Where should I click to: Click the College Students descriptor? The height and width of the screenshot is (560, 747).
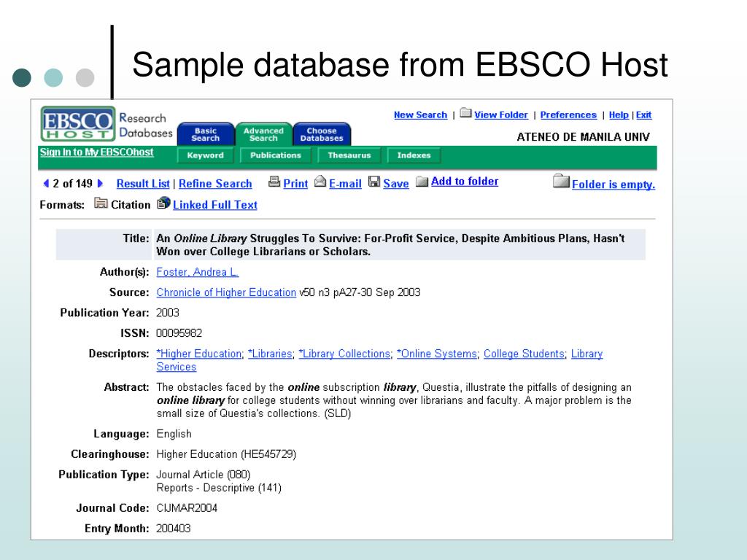pos(524,354)
